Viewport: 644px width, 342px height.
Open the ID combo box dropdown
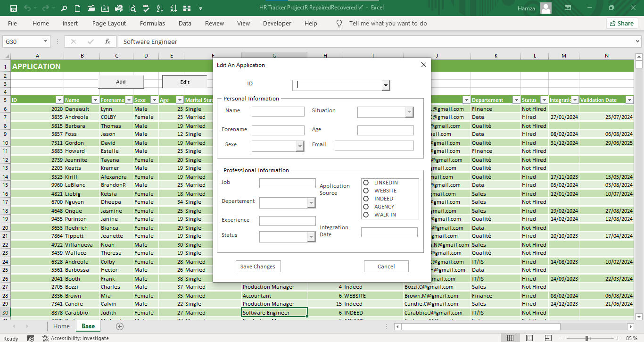[x=386, y=85]
